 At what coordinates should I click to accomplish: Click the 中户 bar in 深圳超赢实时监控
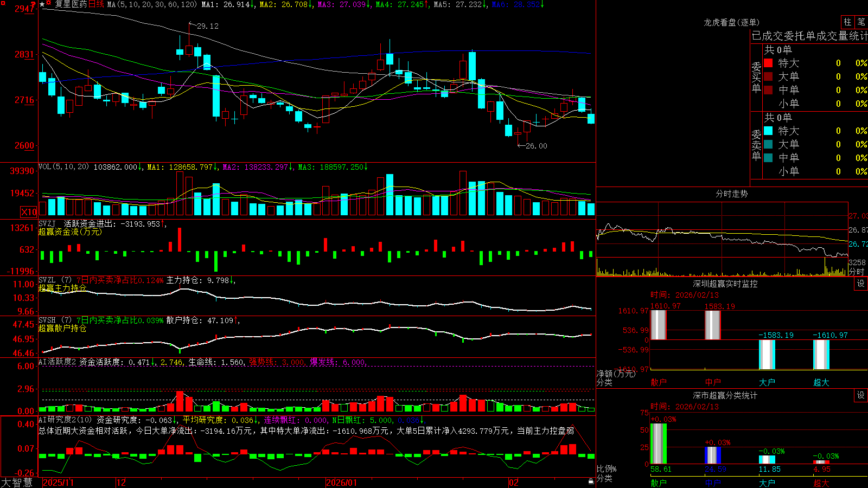[x=712, y=324]
